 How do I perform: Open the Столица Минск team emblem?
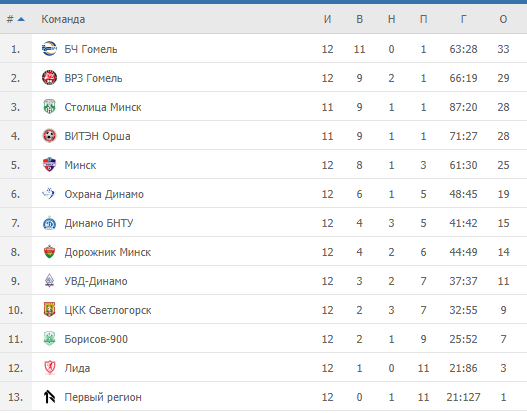tap(49, 107)
